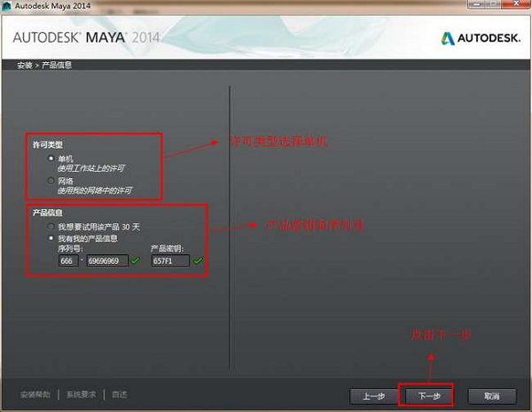Click the 使用工作站上的许可 description text
532x412 pixels.
[91, 168]
